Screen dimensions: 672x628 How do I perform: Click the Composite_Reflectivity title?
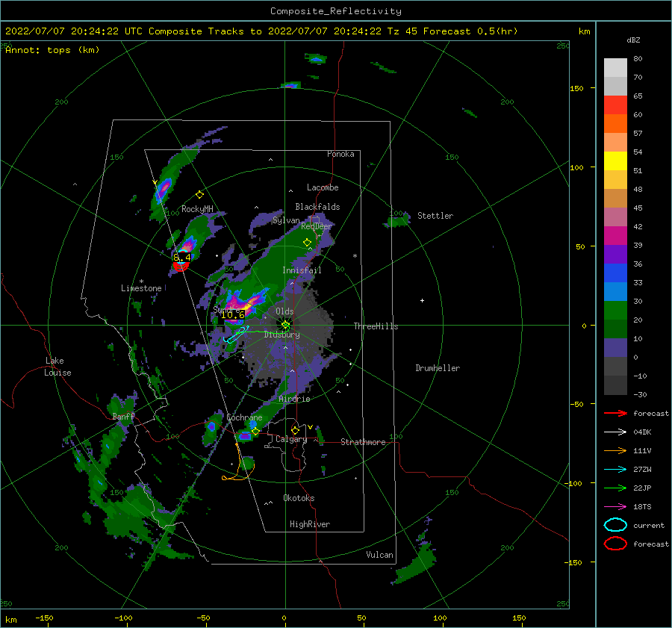pos(336,11)
